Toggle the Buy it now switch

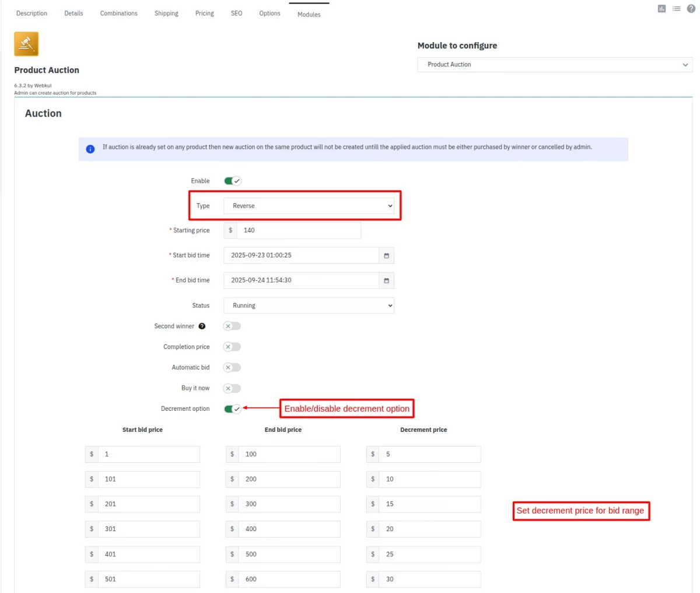tap(232, 388)
